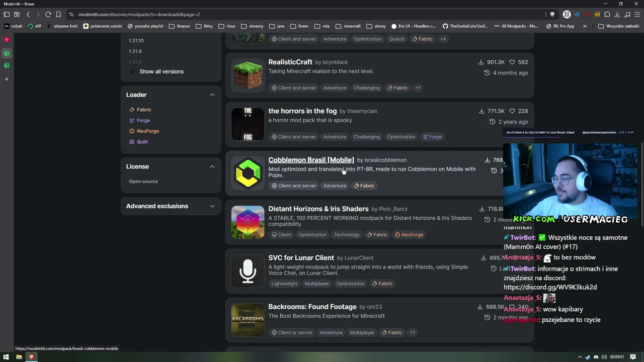This screenshot has height=362, width=644.
Task: Open volume control in system tray
Action: pyautogui.click(x=604, y=357)
